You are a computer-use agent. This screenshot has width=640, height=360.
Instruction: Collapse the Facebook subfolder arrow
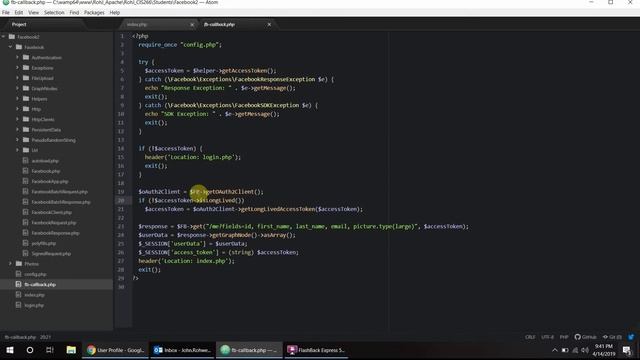click(11, 47)
